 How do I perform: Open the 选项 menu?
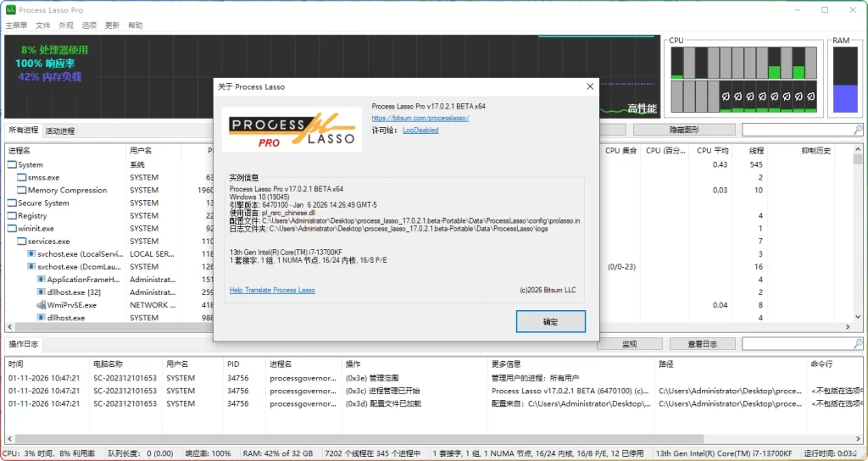89,25
